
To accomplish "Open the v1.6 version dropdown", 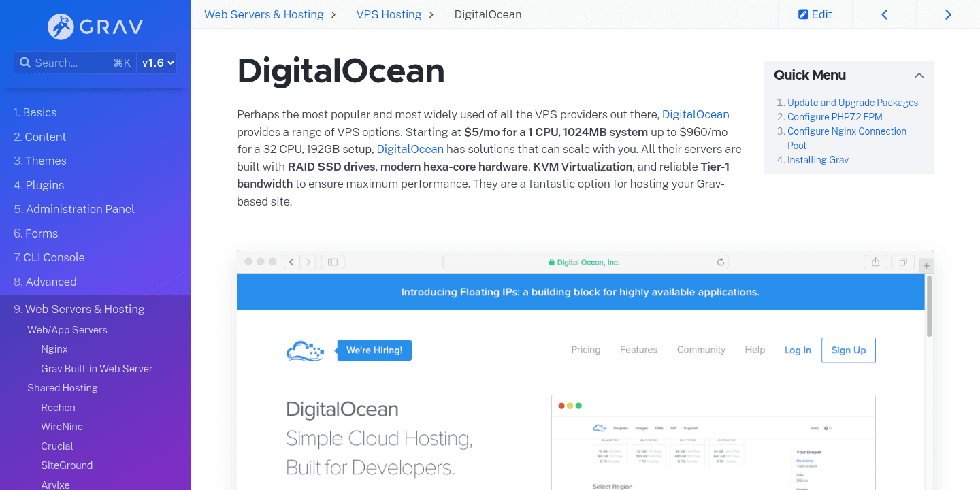I will coord(156,62).
